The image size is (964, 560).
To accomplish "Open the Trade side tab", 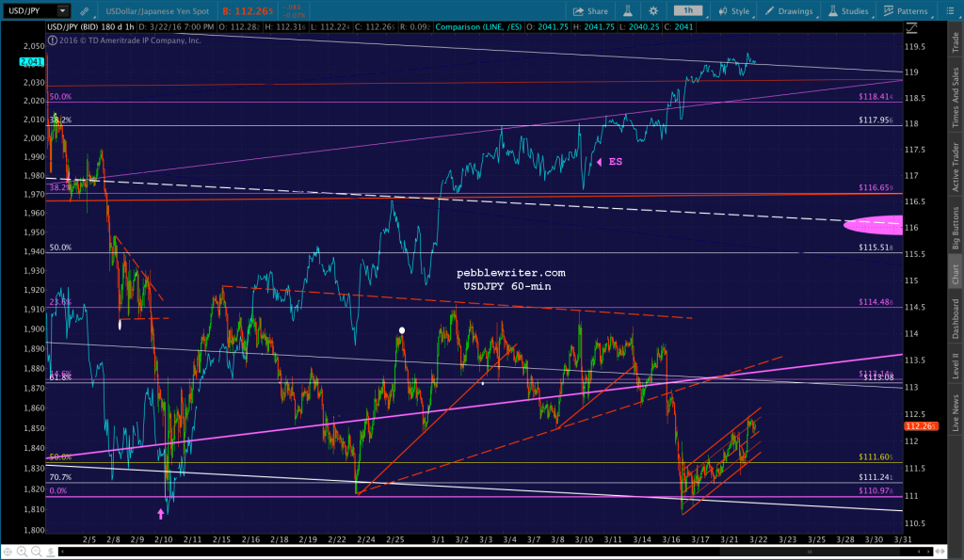I will pyautogui.click(x=956, y=41).
